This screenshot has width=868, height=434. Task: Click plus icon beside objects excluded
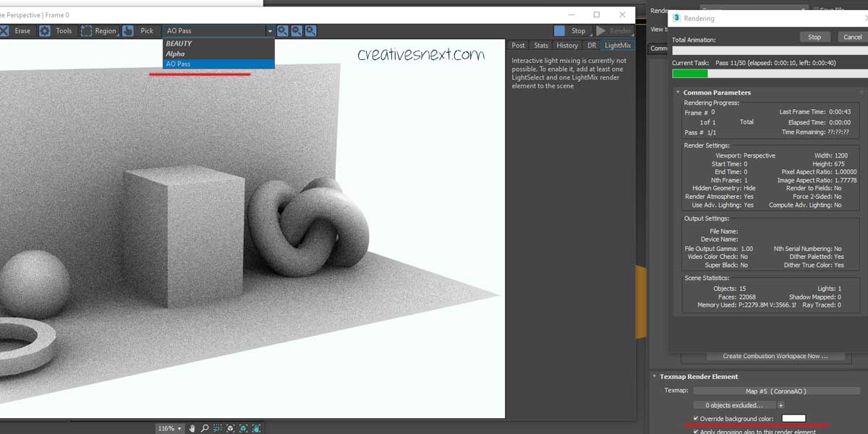(780, 405)
